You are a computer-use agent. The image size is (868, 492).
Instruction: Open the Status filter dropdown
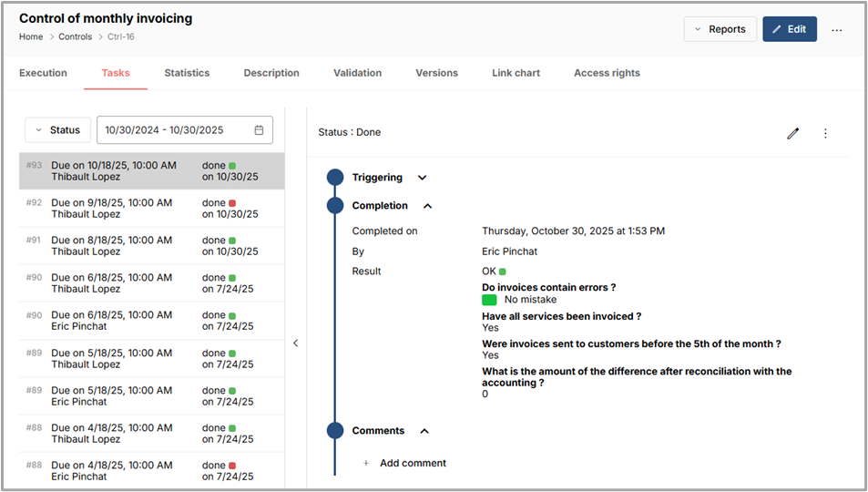point(57,130)
